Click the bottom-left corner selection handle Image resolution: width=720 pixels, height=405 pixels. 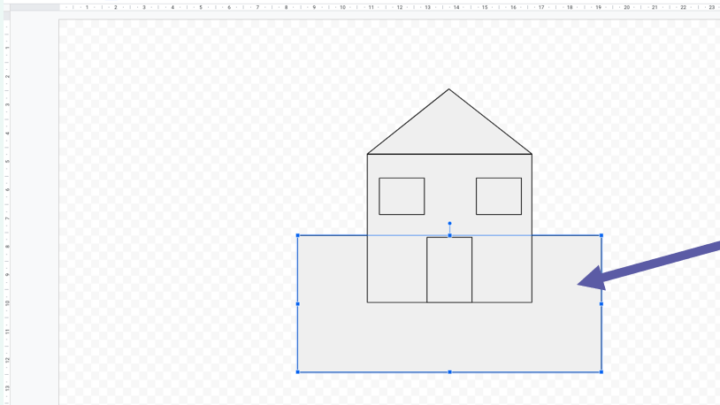pos(298,372)
